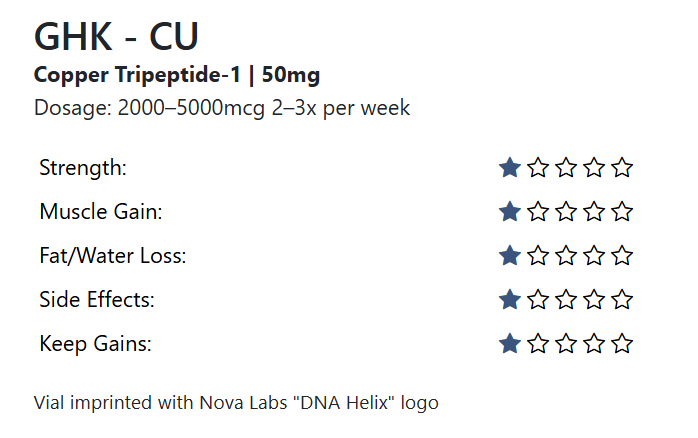Click the Strength label

coord(83,168)
